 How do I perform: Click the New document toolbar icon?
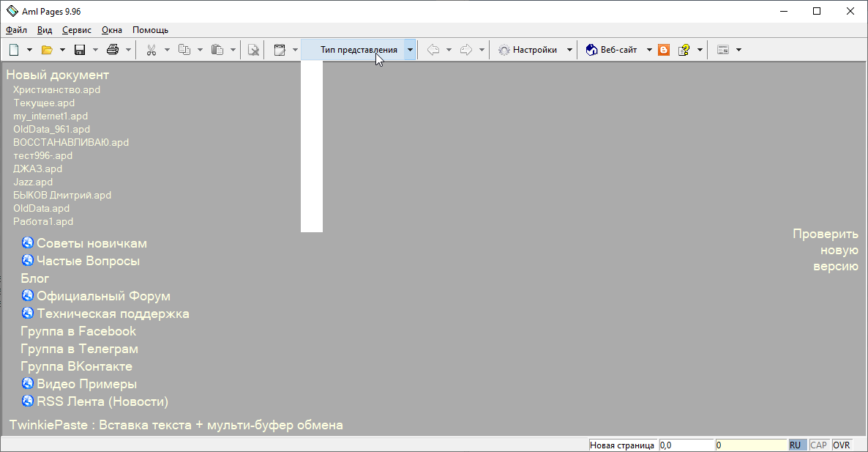pyautogui.click(x=14, y=50)
